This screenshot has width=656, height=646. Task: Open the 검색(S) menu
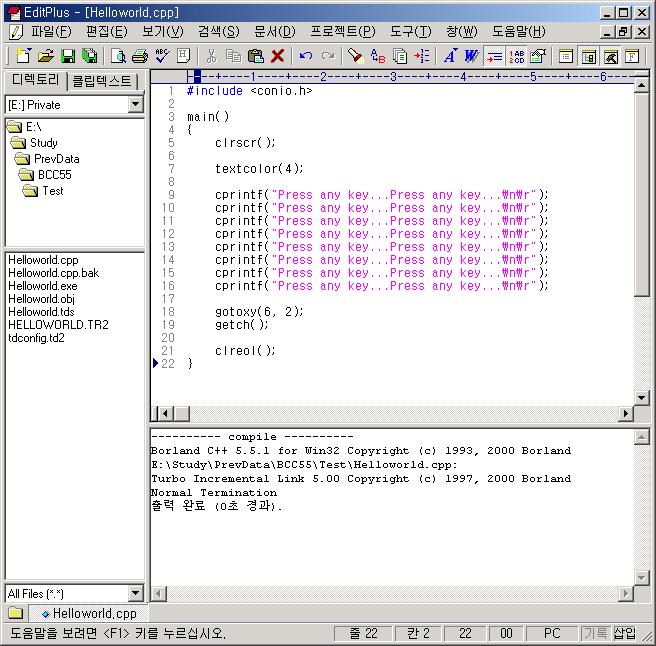pyautogui.click(x=219, y=32)
